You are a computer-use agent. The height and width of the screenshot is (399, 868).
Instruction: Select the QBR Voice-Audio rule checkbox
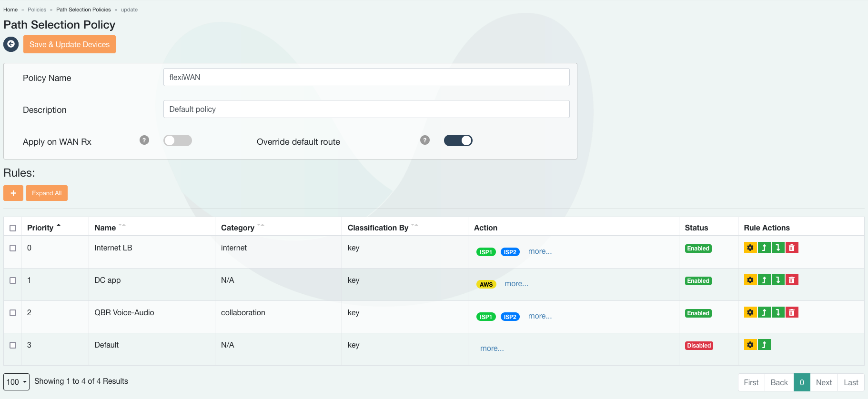tap(13, 313)
